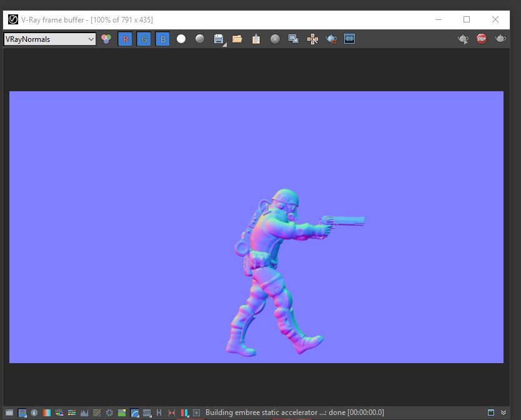Screen dimensions: 521x420
Task: Toggle display in sRGB space
Action: pyautogui.click(x=134, y=412)
